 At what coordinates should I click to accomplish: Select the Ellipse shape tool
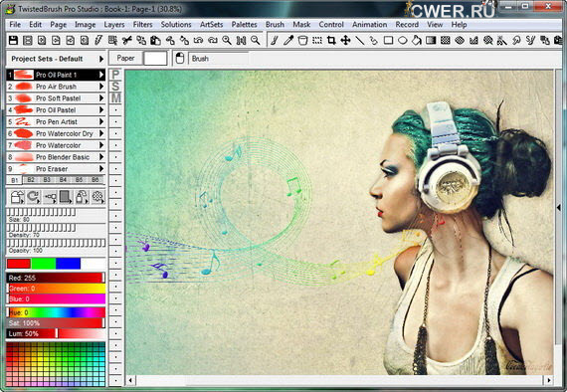pyautogui.click(x=403, y=40)
